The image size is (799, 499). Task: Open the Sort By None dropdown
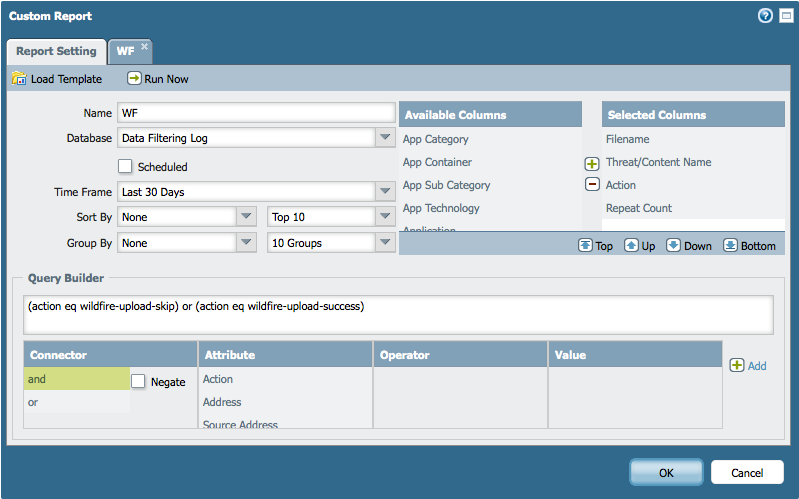click(x=246, y=217)
